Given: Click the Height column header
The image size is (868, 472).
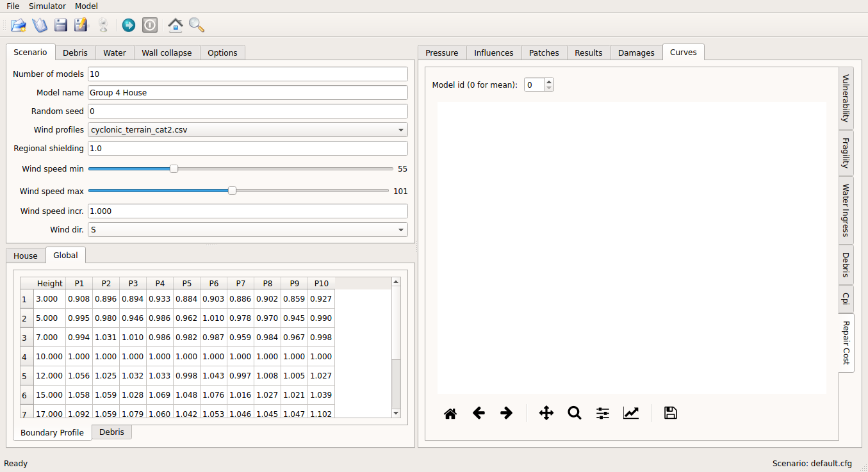Looking at the screenshot, I should pos(50,283).
